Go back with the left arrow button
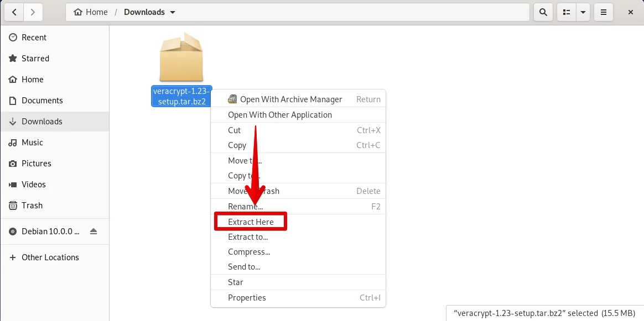The image size is (644, 321). (14, 12)
